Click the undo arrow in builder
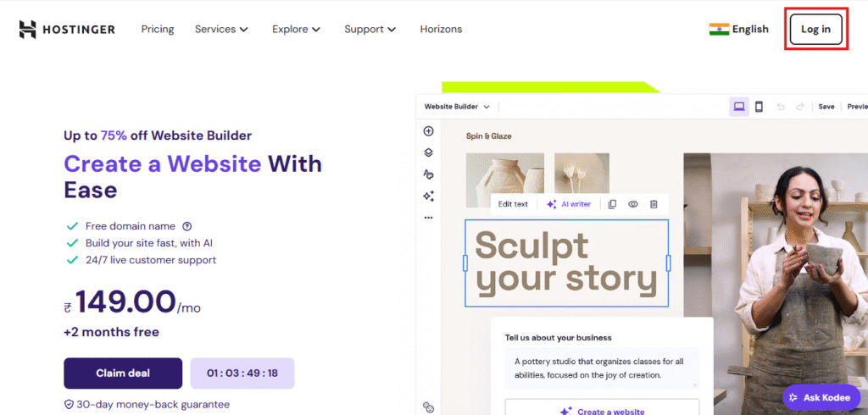This screenshot has height=415, width=868. tap(781, 107)
